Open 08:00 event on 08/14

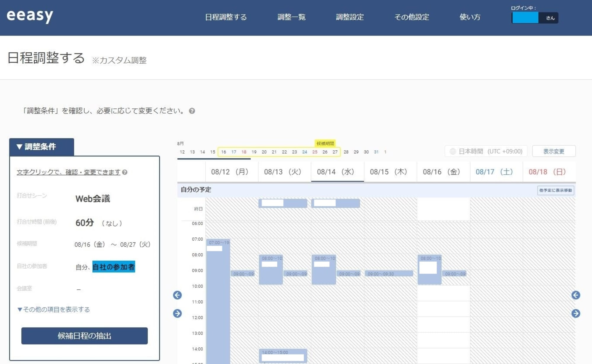pyautogui.click(x=324, y=270)
